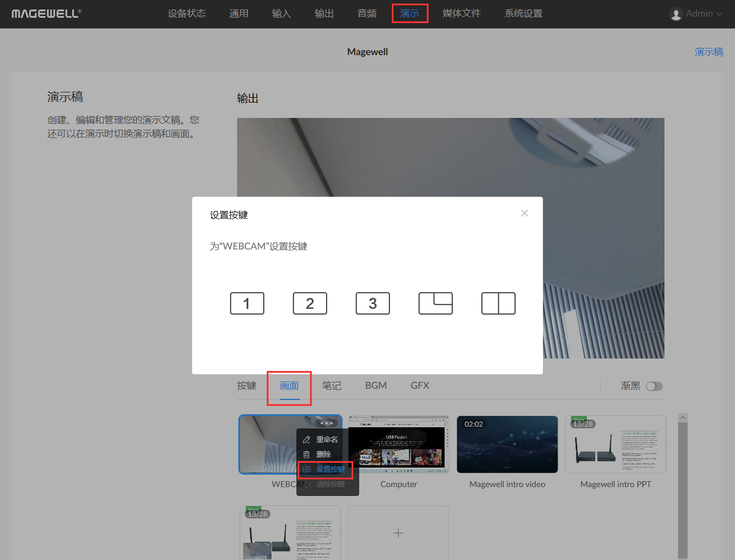Click the scroll-up arrow of scene list
The width and height of the screenshot is (735, 560).
[x=682, y=418]
